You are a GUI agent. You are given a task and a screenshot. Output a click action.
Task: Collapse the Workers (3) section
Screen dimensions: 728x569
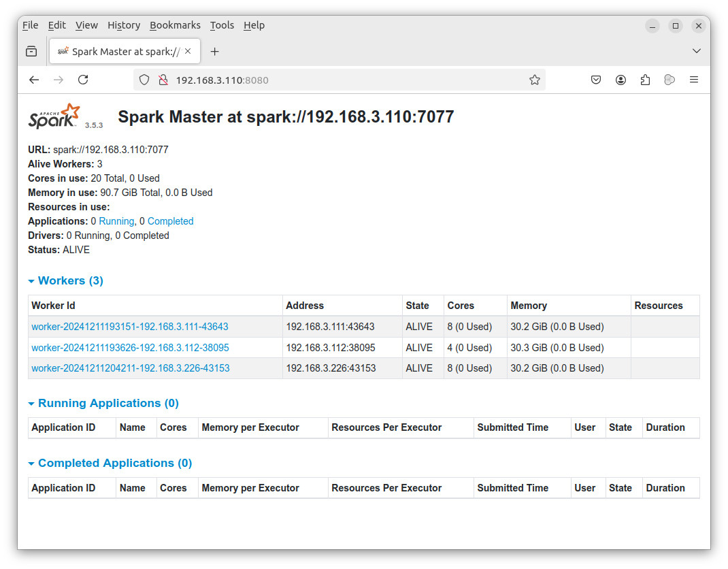pos(66,280)
